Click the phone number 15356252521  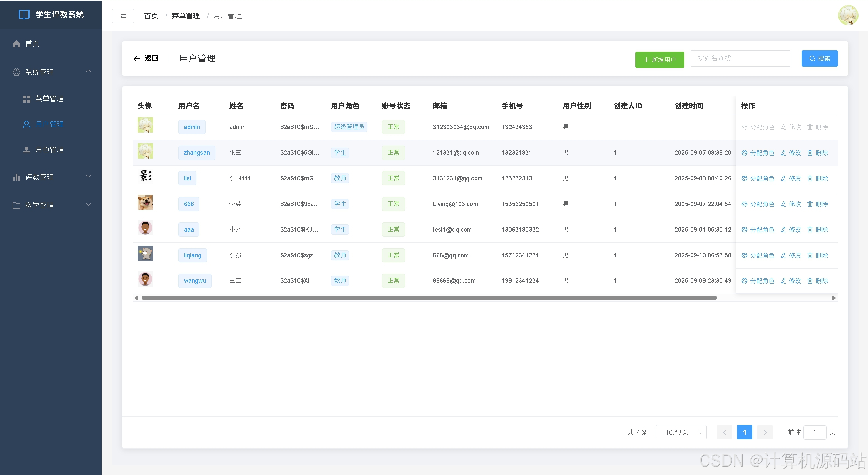tap(520, 204)
